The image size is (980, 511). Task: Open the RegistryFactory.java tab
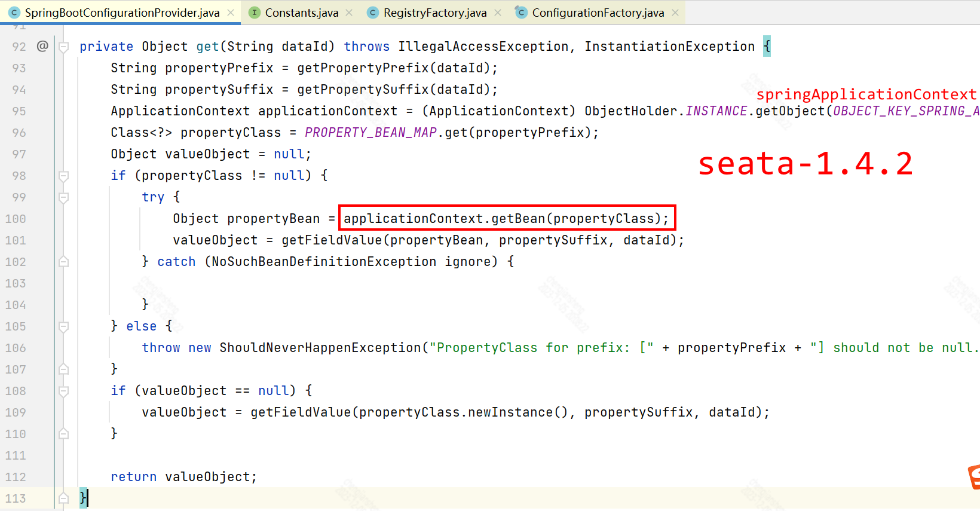434,13
